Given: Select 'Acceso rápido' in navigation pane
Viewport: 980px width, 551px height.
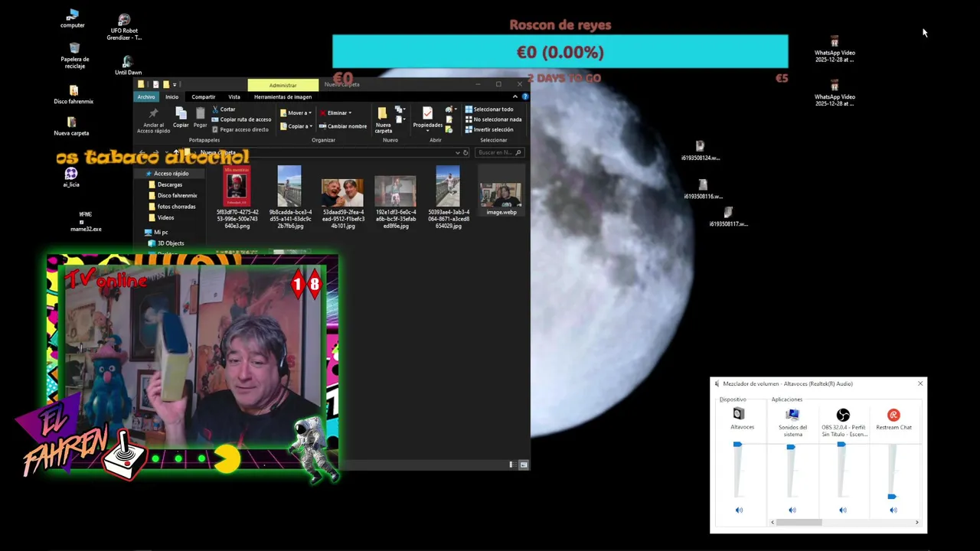Looking at the screenshot, I should point(171,174).
